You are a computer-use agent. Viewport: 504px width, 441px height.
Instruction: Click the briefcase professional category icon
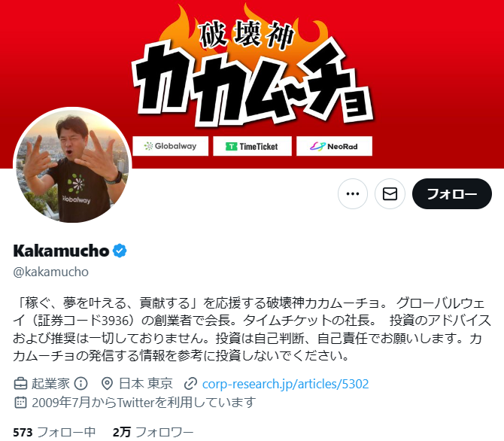(x=20, y=383)
